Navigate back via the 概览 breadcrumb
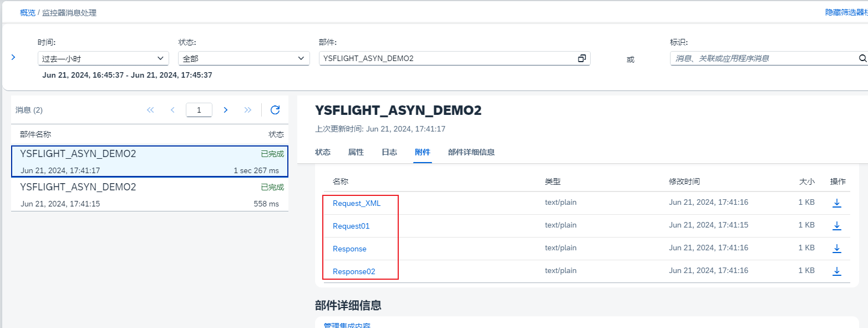Image resolution: width=868 pixels, height=328 pixels. (27, 12)
